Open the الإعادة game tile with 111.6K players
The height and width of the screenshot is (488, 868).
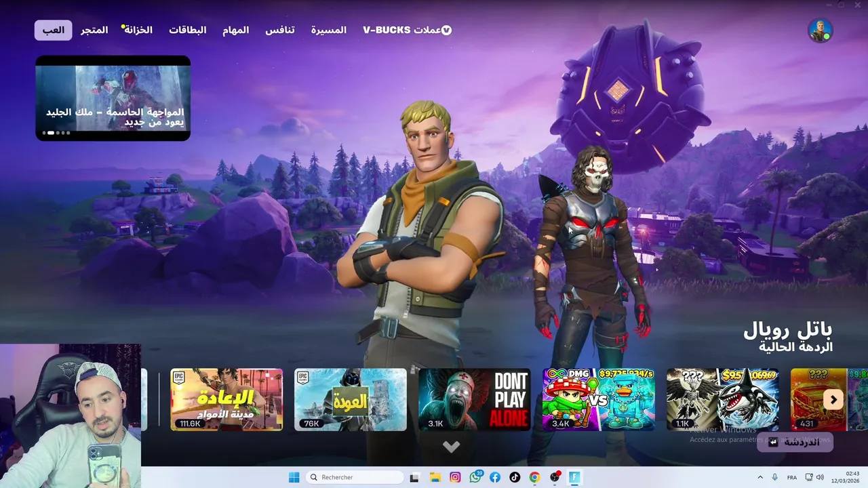(226, 400)
